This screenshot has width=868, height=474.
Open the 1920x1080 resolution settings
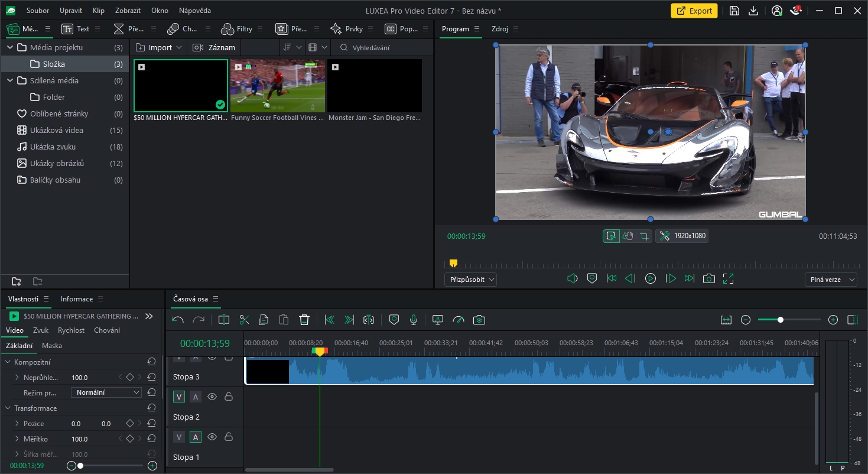(x=682, y=236)
